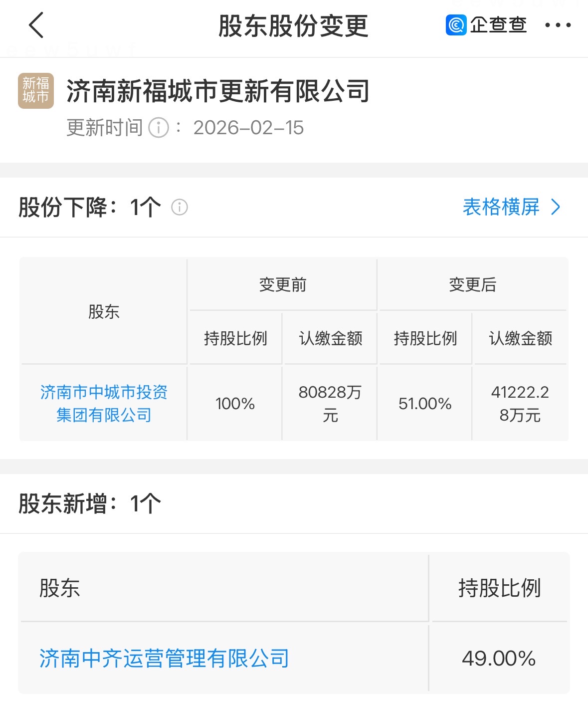Tap info icon next to 股份下降

(180, 207)
